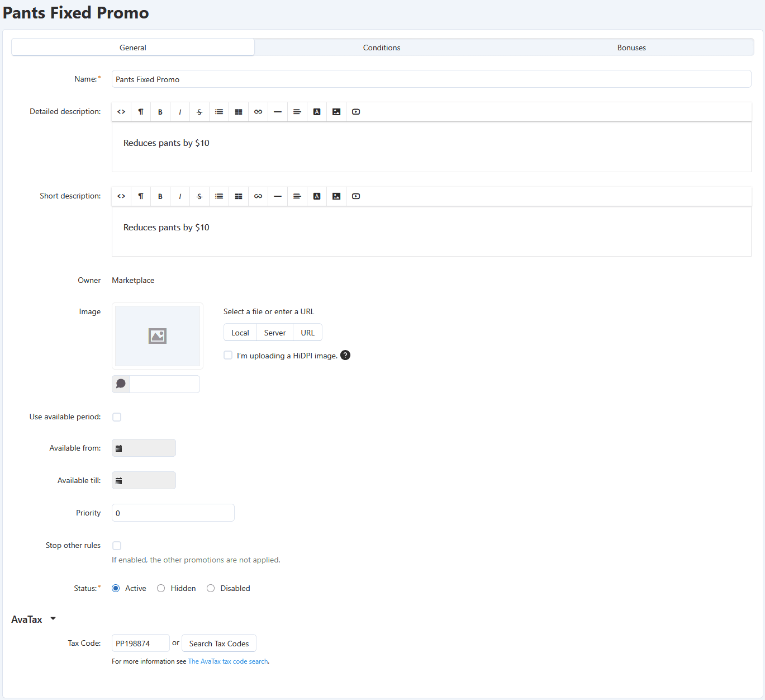
Task: Apply bold in Short description editor
Action: coord(160,196)
